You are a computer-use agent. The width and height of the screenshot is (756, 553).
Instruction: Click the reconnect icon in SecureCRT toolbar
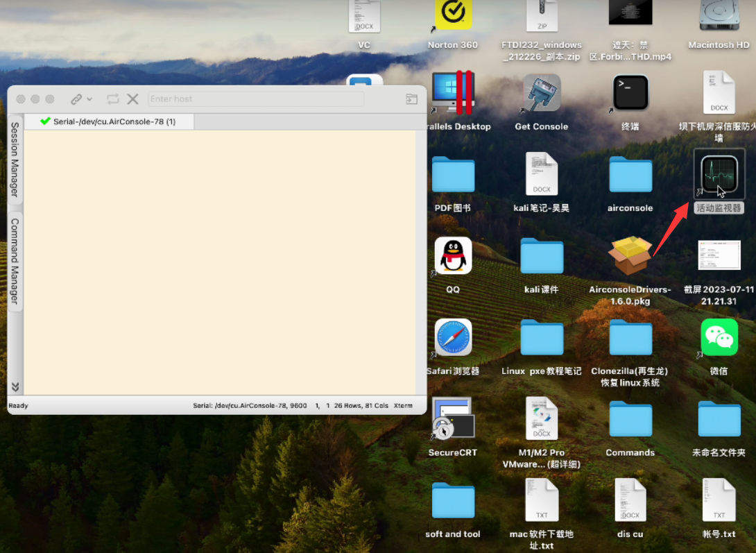[x=113, y=99]
